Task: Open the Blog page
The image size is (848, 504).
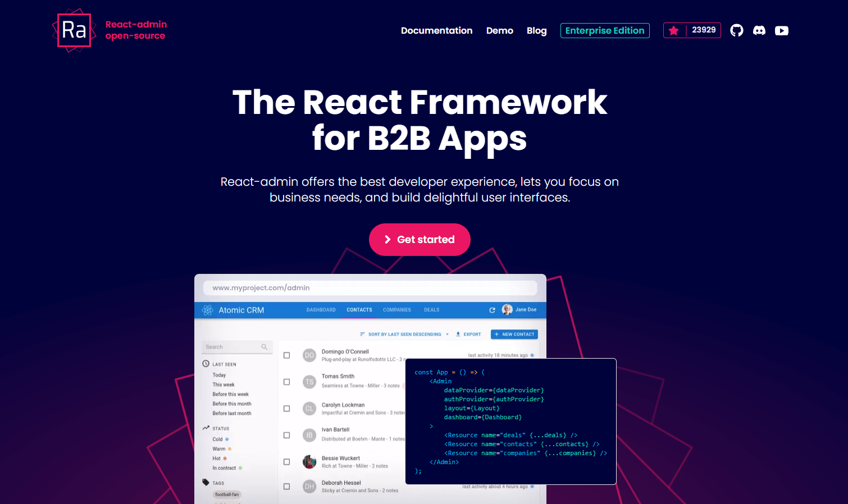Action: click(x=537, y=30)
